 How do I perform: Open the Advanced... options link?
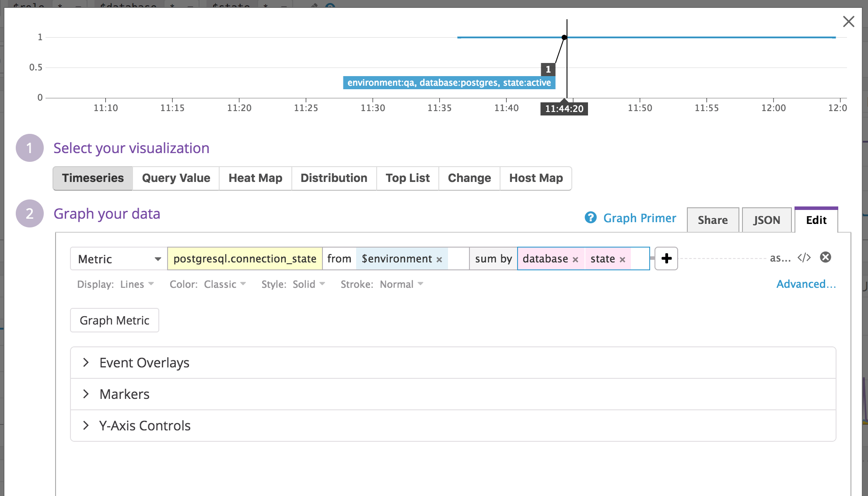(805, 284)
